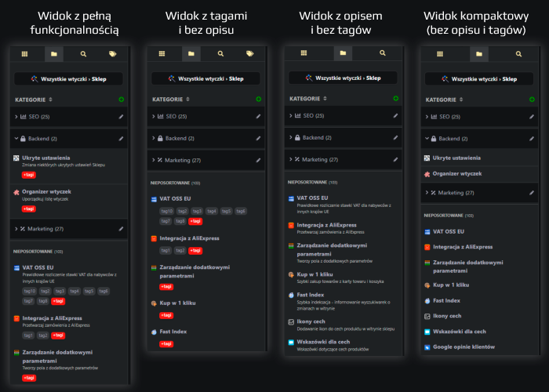549x392 pixels.
Task: Switch to grid tab in compact view panel
Action: [x=435, y=54]
